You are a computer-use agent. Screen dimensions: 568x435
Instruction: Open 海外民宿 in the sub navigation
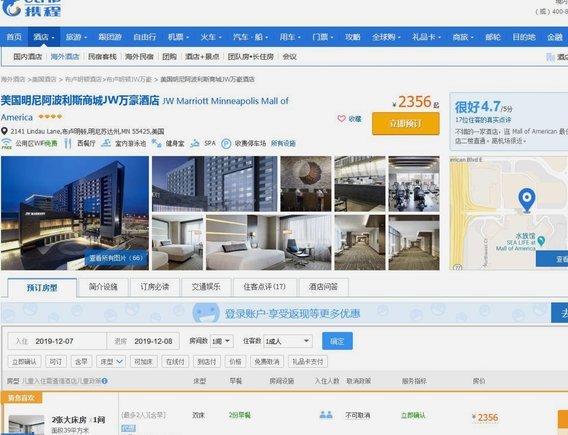pos(139,57)
